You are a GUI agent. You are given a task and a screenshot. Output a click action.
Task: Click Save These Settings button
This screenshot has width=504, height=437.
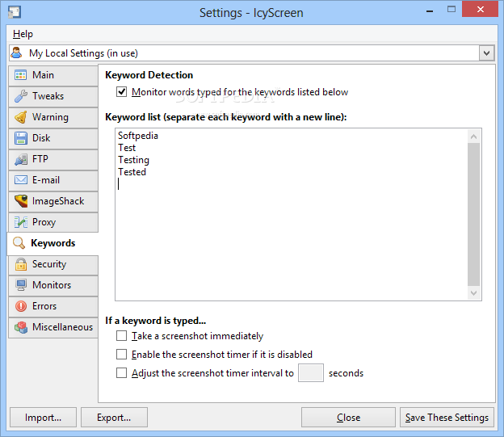tap(447, 418)
